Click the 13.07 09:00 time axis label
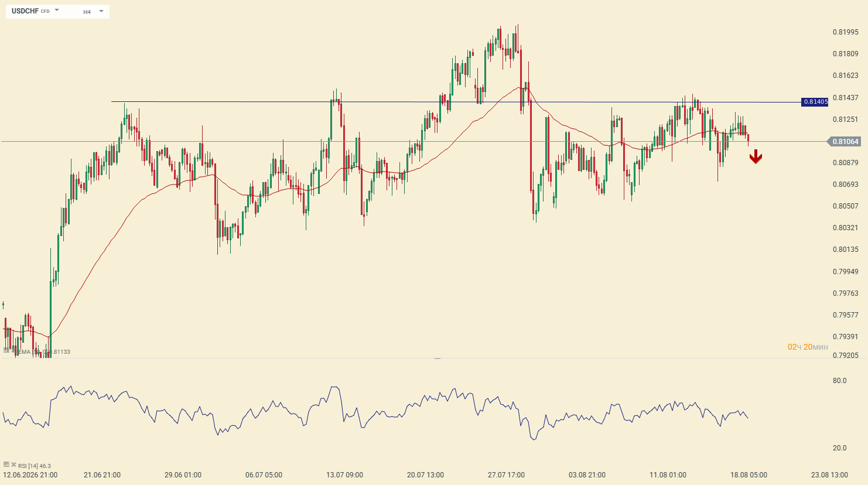868x485 pixels. tap(344, 475)
